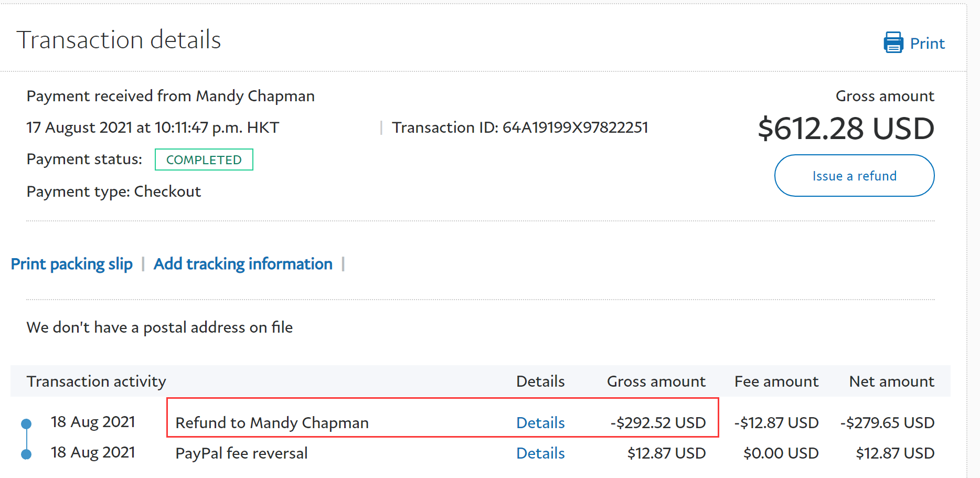980x478 pixels.
Task: Click the Print link text
Action: [927, 44]
